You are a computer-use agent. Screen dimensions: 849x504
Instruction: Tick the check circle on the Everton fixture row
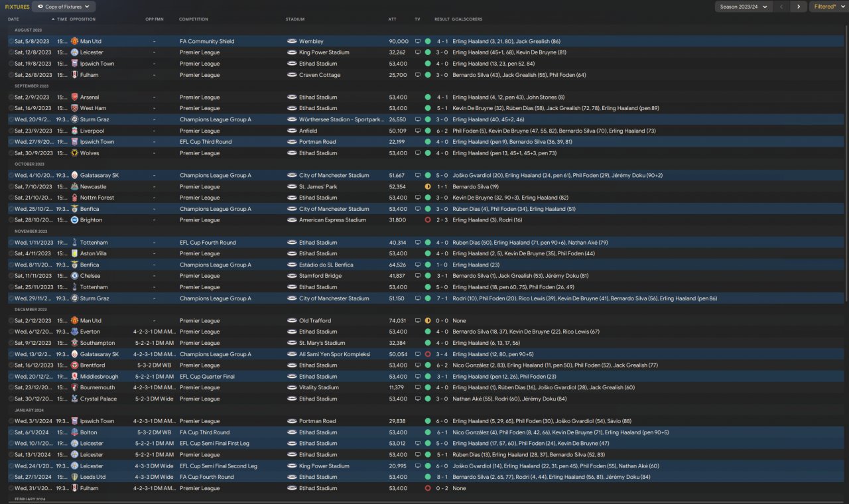[11, 332]
